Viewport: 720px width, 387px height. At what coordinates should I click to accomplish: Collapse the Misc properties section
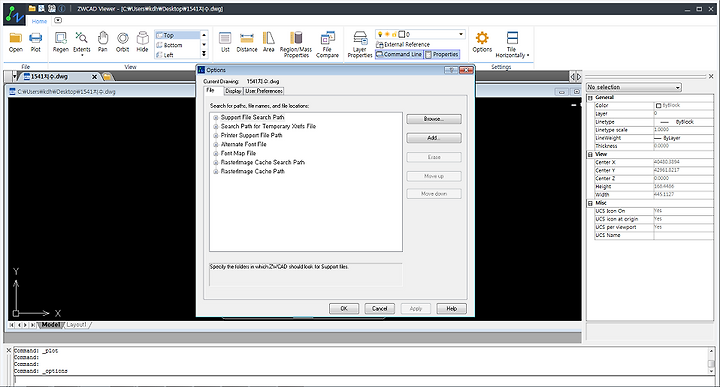590,203
